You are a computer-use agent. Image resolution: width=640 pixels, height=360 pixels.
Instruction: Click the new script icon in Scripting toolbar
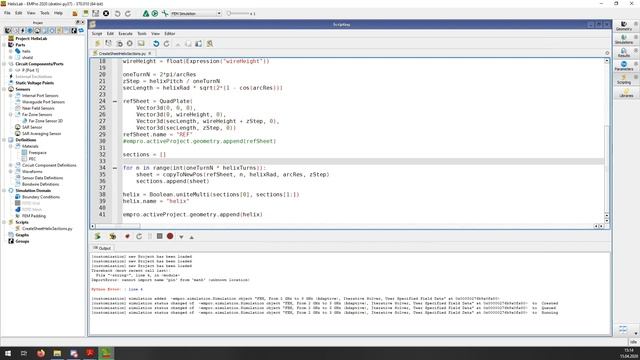tap(98, 44)
